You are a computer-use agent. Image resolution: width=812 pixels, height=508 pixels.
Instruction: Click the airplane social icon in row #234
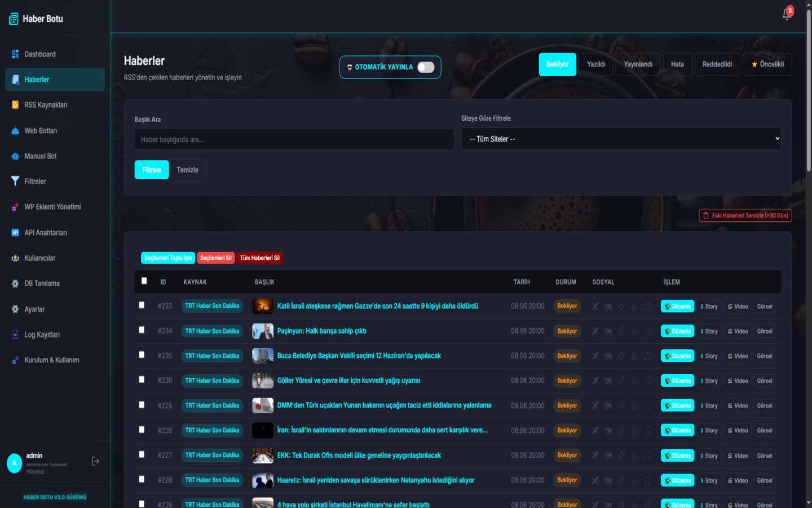(595, 331)
